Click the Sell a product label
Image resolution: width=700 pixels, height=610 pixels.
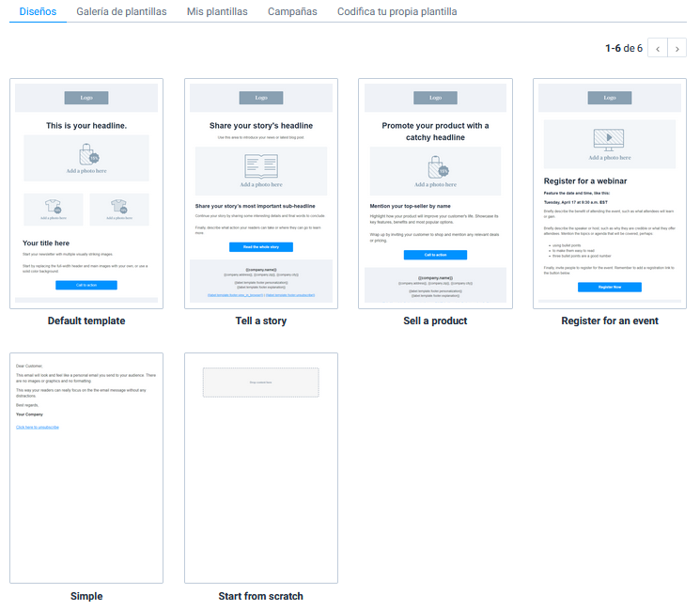(x=435, y=321)
